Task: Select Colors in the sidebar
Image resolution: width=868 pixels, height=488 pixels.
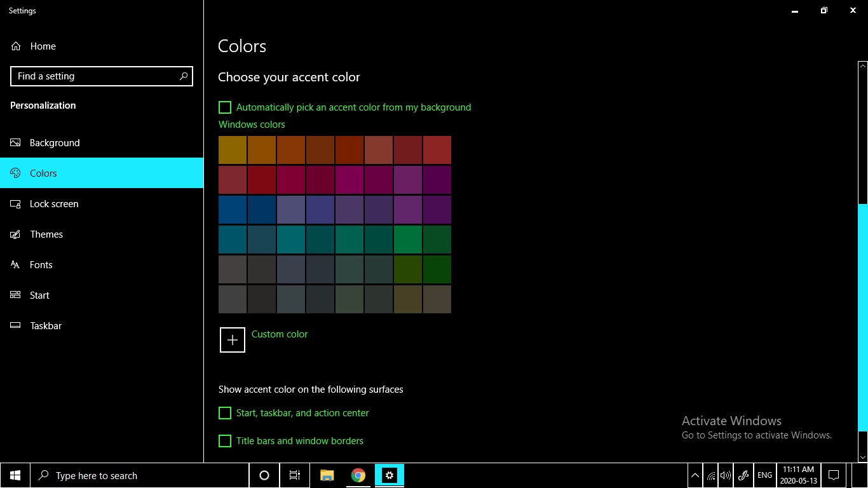Action: (x=102, y=173)
